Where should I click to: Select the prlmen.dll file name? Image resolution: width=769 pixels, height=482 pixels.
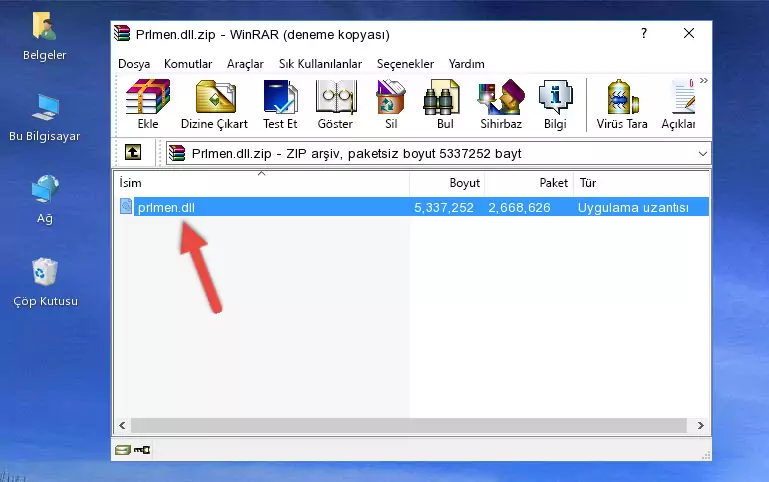point(166,207)
